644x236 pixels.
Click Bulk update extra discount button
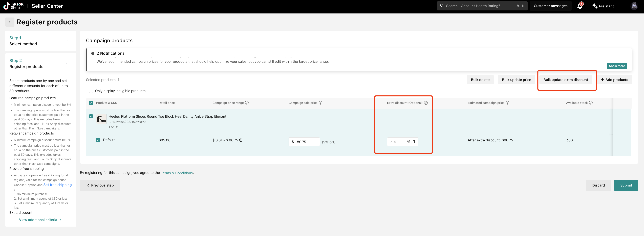click(x=566, y=80)
